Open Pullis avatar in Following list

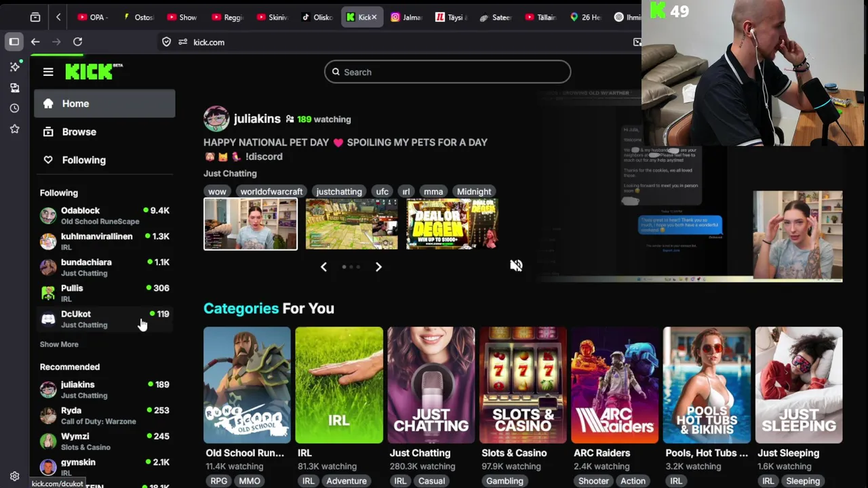48,293
